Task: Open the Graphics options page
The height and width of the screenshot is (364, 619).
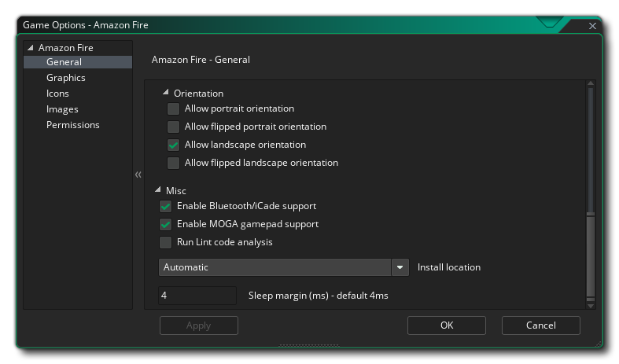Action: [65, 78]
